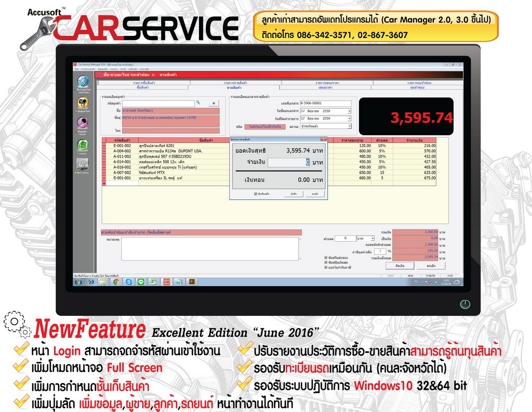
Task: Click the bottom ยกเลิก button beside คิดเงิน
Action: 431,265
